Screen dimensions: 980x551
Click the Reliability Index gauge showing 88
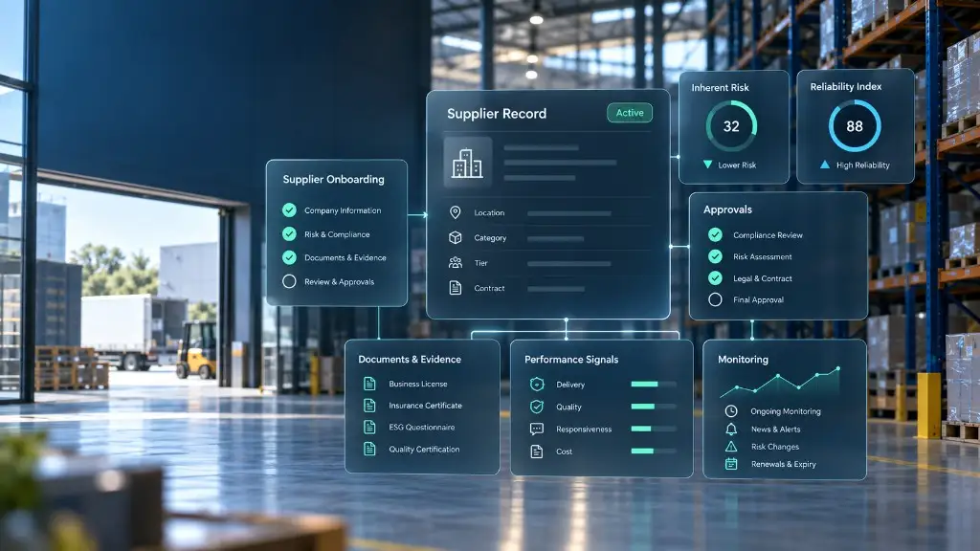pos(855,126)
